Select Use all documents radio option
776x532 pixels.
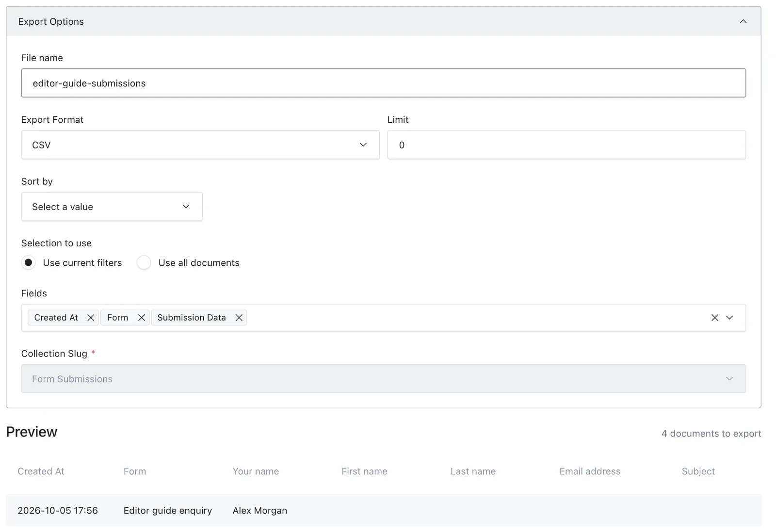coord(144,262)
